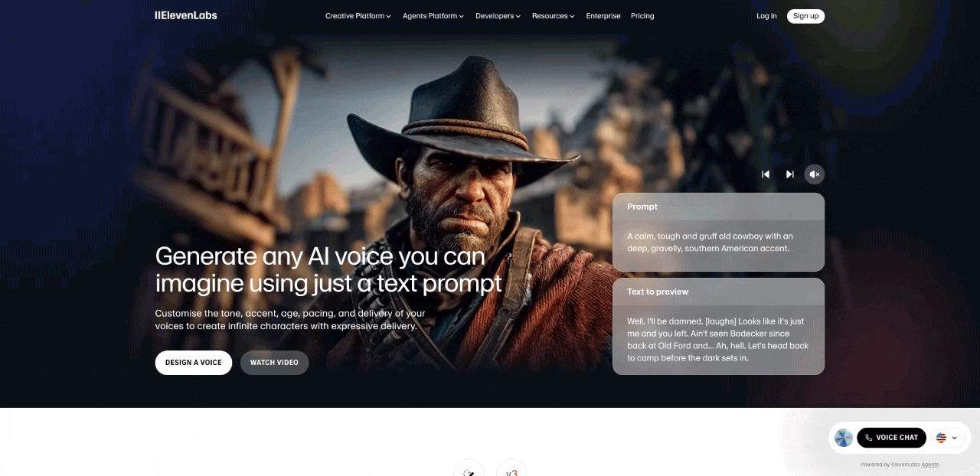The width and height of the screenshot is (980, 476).
Task: Expand the Creative Platform menu
Action: pyautogui.click(x=358, y=16)
